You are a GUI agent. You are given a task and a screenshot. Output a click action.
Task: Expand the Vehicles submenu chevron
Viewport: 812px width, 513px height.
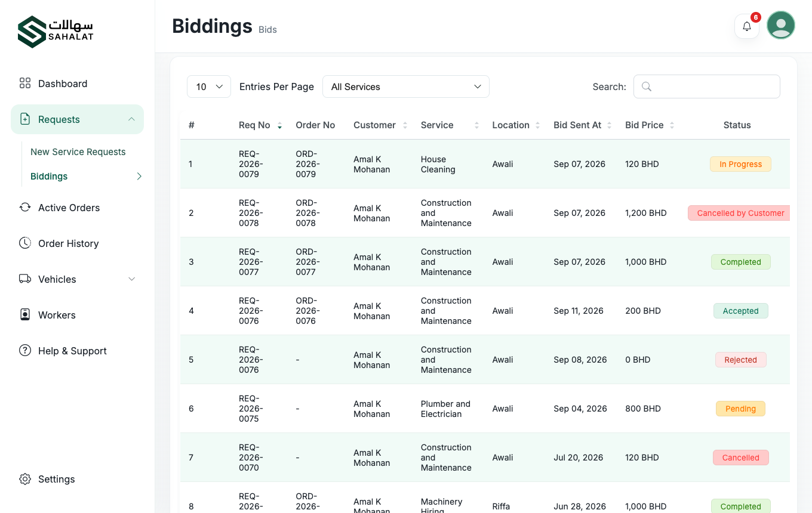[x=132, y=279]
